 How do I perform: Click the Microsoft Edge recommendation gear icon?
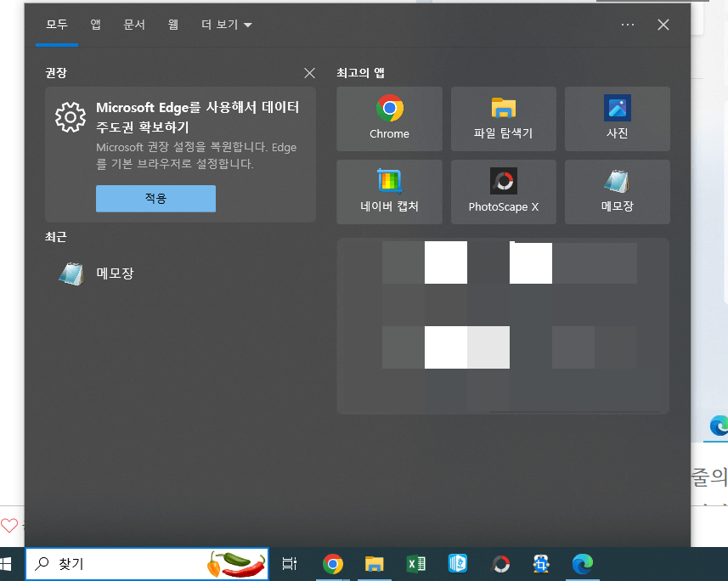[x=71, y=117]
